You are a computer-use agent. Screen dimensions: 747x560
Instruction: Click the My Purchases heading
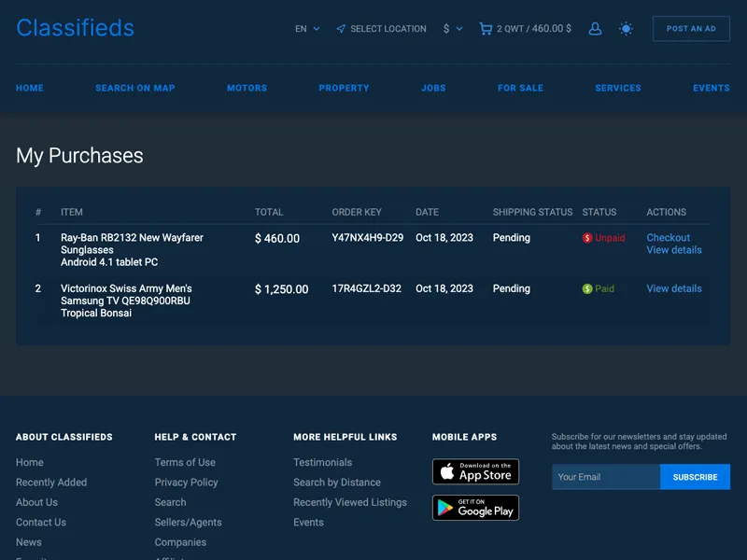click(79, 156)
